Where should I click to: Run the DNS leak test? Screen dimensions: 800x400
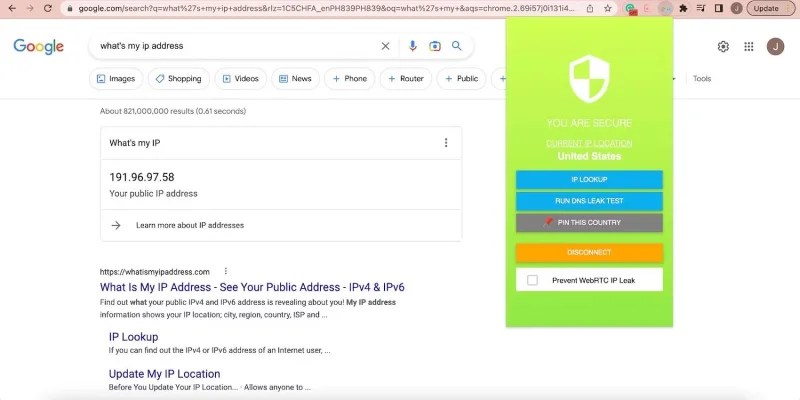click(589, 201)
